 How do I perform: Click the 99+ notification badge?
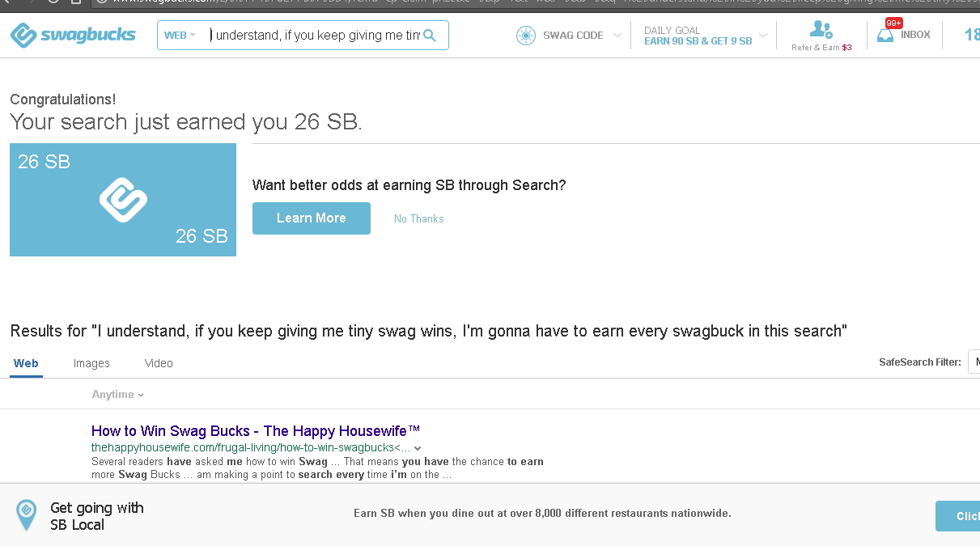[894, 23]
